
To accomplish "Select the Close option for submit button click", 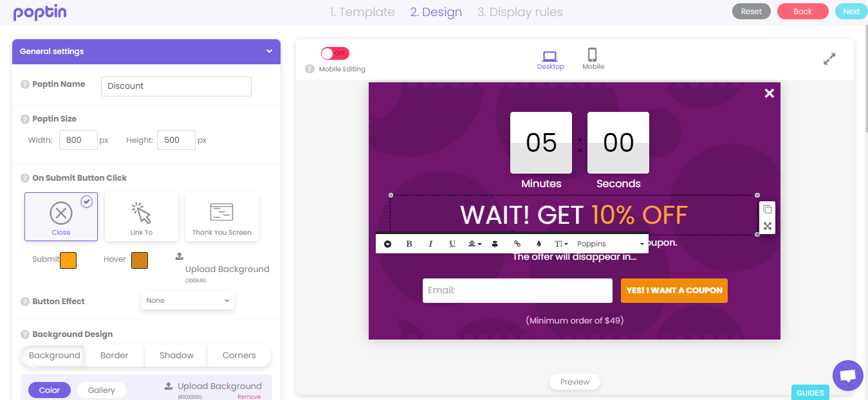I will (60, 216).
